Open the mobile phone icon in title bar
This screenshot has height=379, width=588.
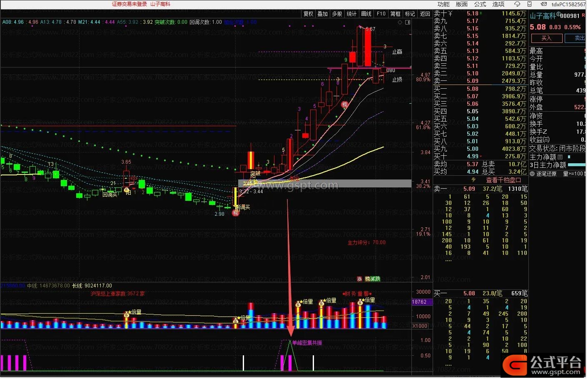coord(530,4)
